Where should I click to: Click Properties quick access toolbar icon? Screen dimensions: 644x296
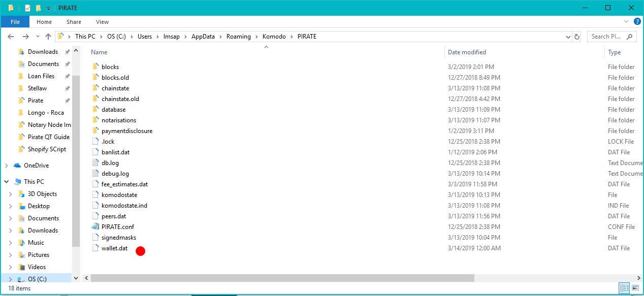coord(28,8)
